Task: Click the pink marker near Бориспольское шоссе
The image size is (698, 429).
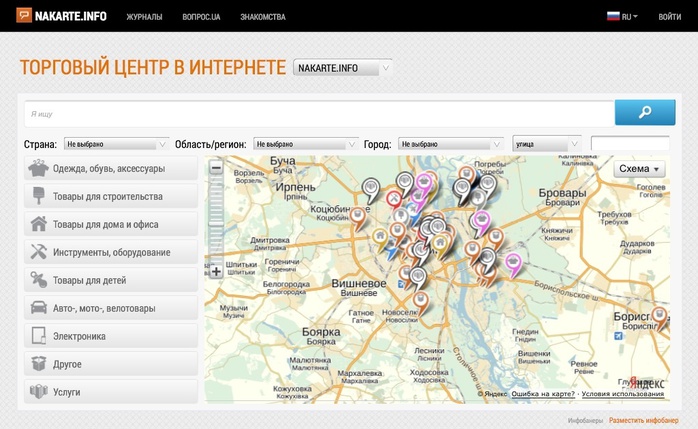Action: click(x=513, y=265)
